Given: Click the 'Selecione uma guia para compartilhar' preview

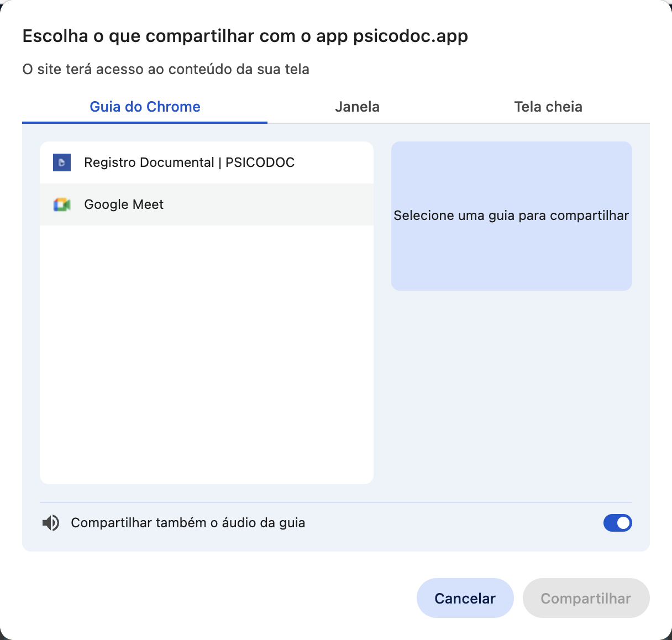Looking at the screenshot, I should 511,216.
